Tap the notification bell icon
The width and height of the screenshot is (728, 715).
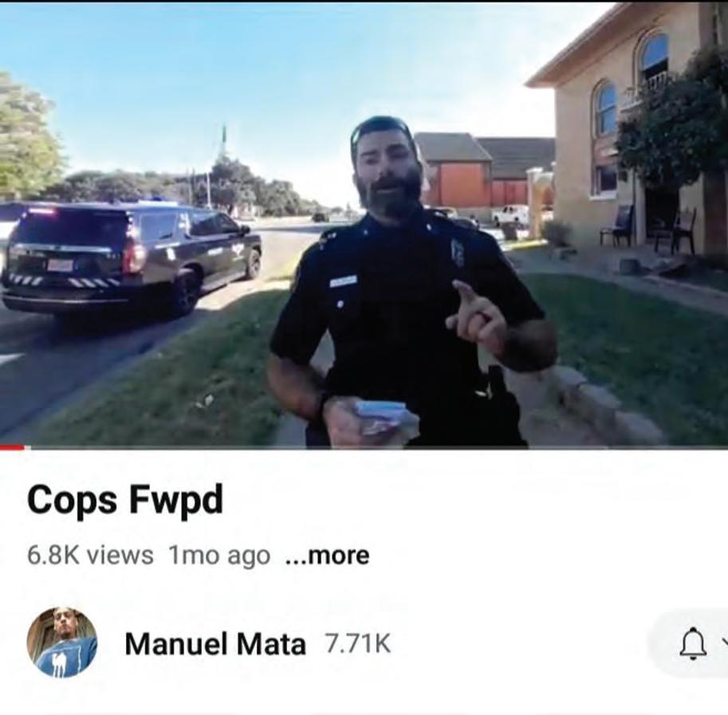[x=693, y=643]
